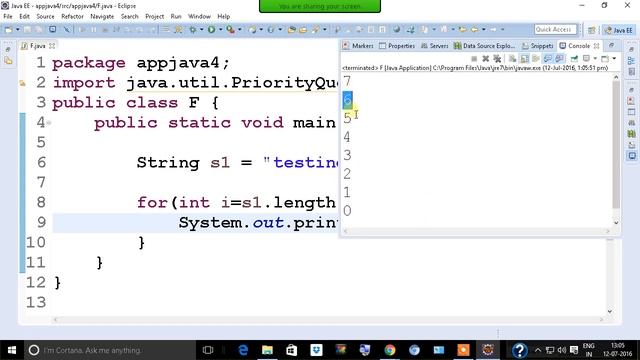
Task: Open the Refactor menu
Action: pyautogui.click(x=72, y=16)
